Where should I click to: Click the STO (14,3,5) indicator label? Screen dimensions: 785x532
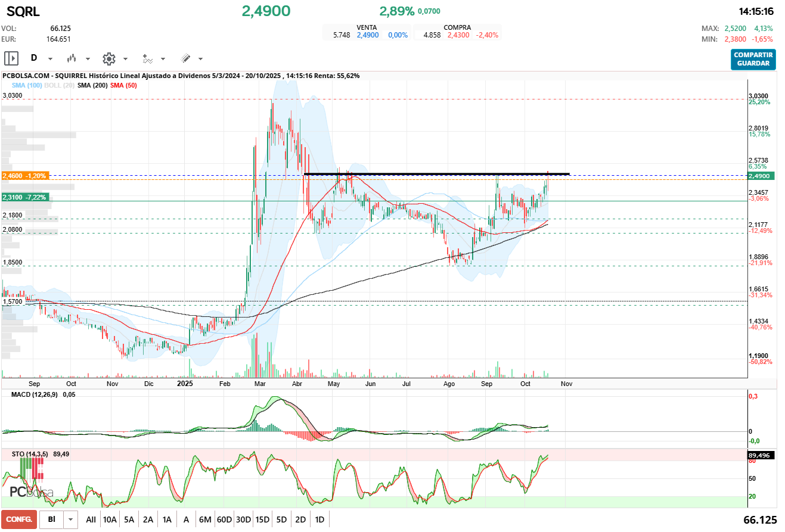pyautogui.click(x=31, y=455)
